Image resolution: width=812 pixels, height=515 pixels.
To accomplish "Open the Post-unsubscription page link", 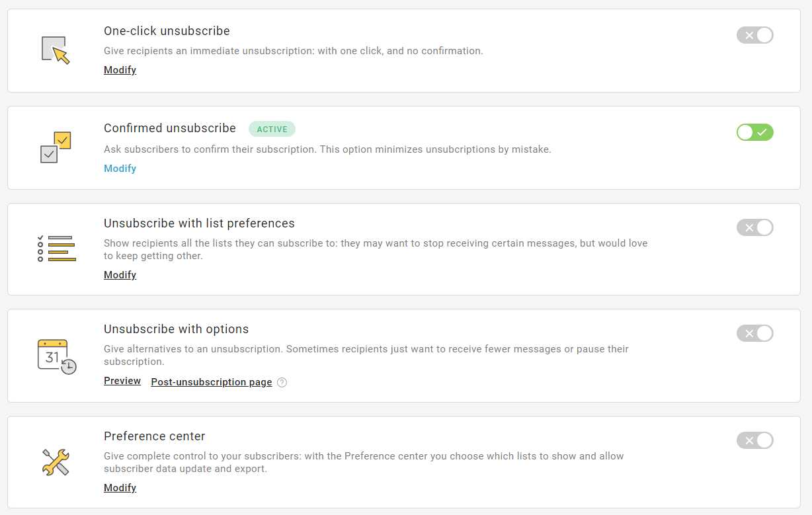I will 212,382.
